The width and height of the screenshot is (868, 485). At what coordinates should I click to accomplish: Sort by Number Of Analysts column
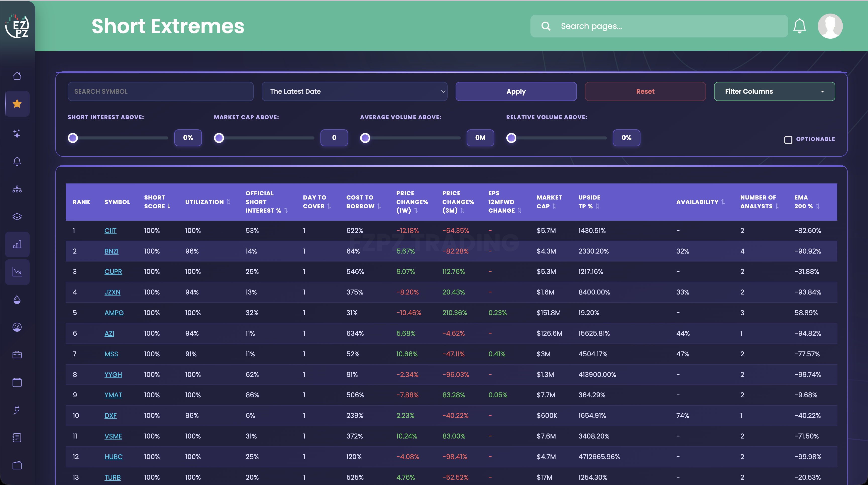point(777,206)
